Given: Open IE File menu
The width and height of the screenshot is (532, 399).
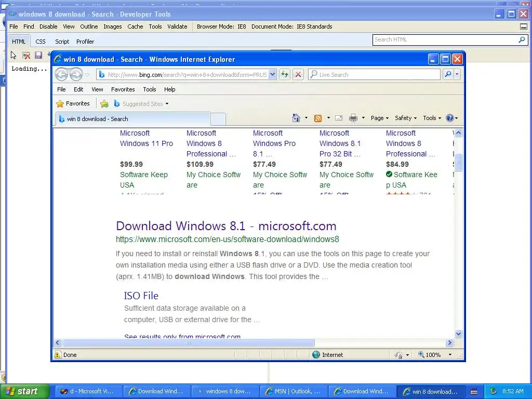Looking at the screenshot, I should pyautogui.click(x=61, y=89).
